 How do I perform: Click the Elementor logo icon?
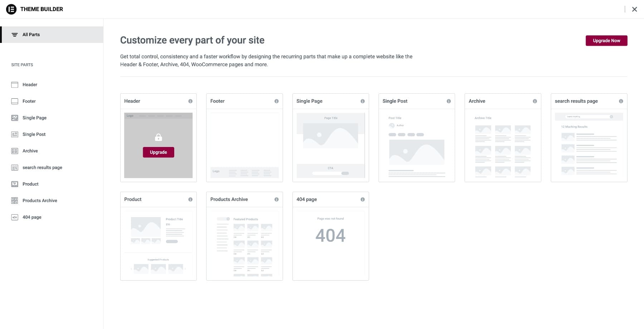[12, 9]
